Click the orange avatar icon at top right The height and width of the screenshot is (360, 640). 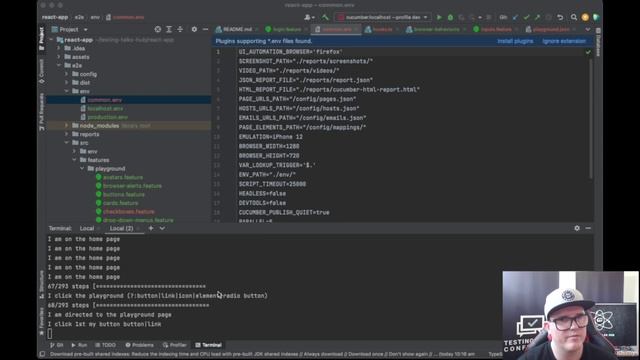click(x=585, y=18)
